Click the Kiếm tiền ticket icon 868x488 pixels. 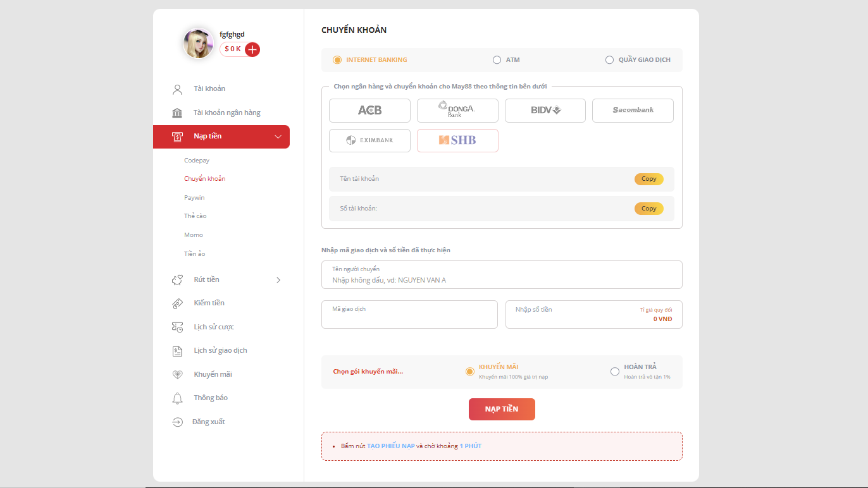pos(178,303)
